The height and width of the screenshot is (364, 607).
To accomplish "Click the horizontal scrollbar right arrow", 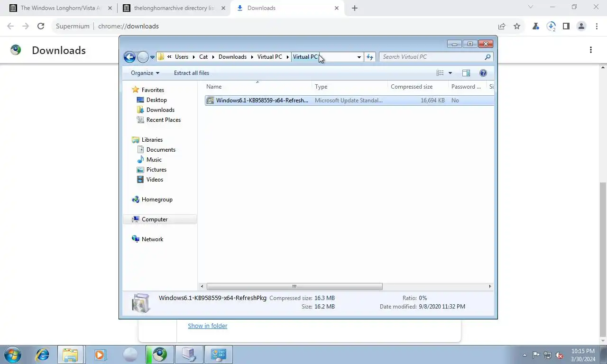I will click(490, 286).
